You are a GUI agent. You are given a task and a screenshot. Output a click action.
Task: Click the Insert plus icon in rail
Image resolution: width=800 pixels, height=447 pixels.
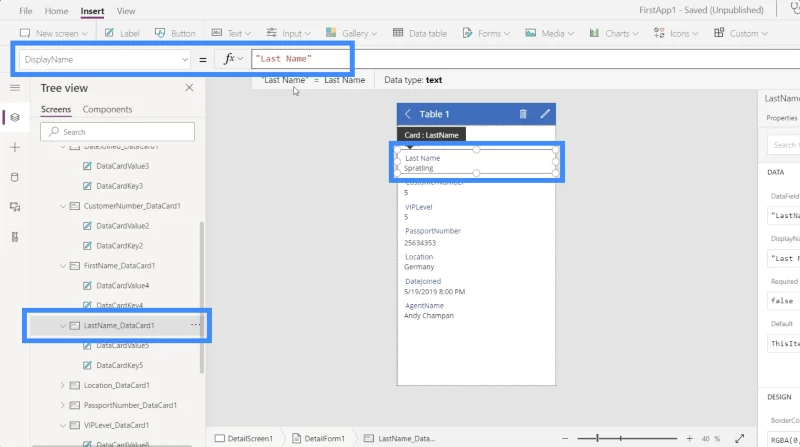15,147
